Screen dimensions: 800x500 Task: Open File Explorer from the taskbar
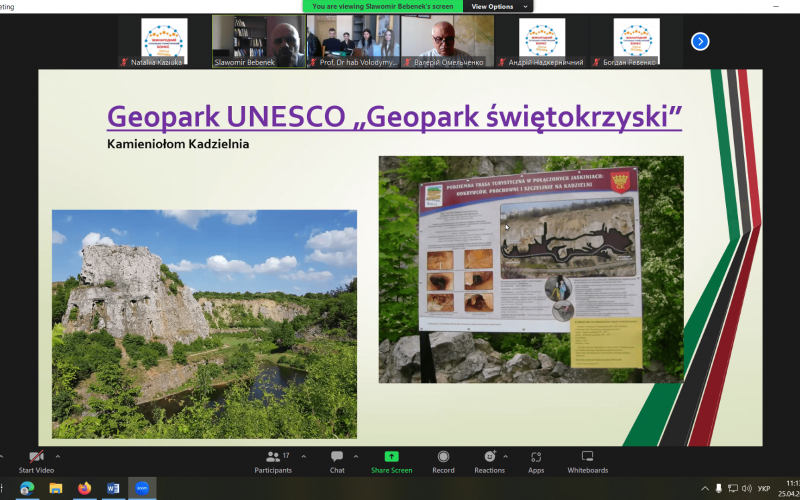click(x=56, y=489)
